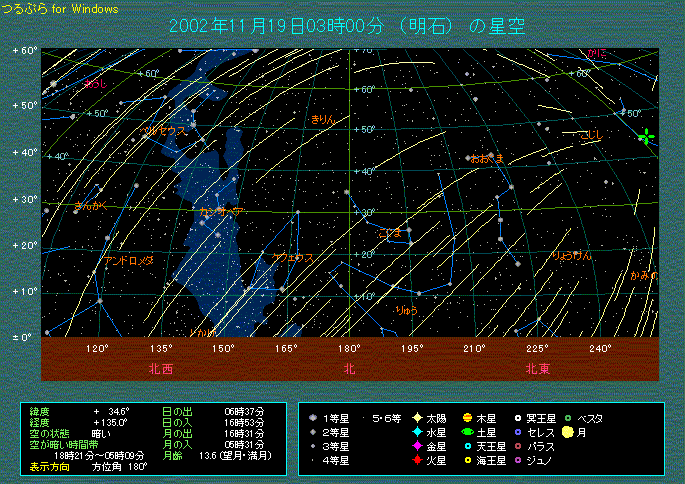Click the 180° azimuth scale marker
This screenshot has height=484, width=685.
coord(349,348)
